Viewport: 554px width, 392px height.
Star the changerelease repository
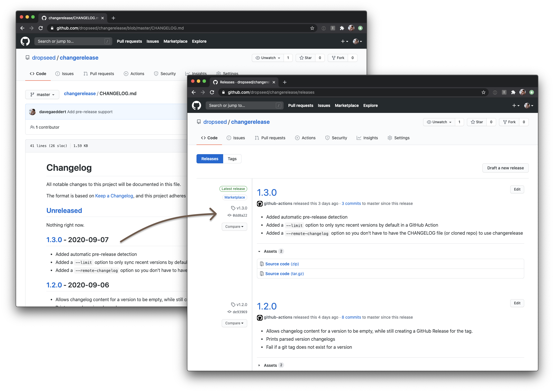[477, 122]
